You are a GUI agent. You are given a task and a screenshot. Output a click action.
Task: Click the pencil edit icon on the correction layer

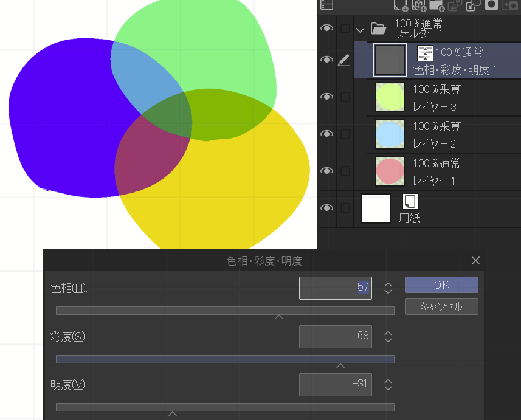pos(343,60)
